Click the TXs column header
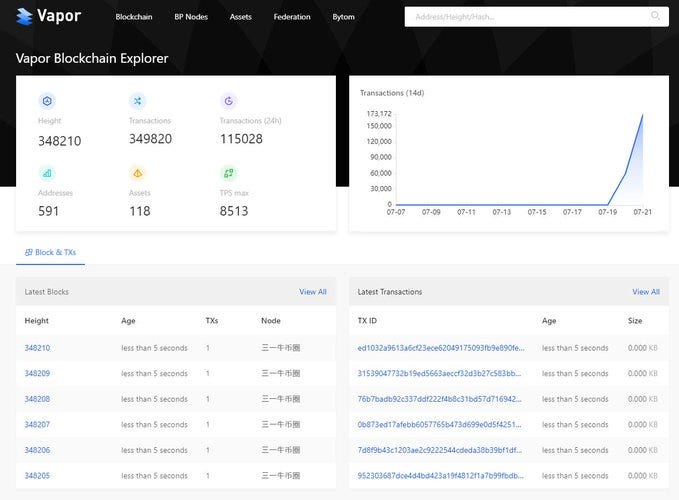The width and height of the screenshot is (679, 500). click(x=212, y=321)
